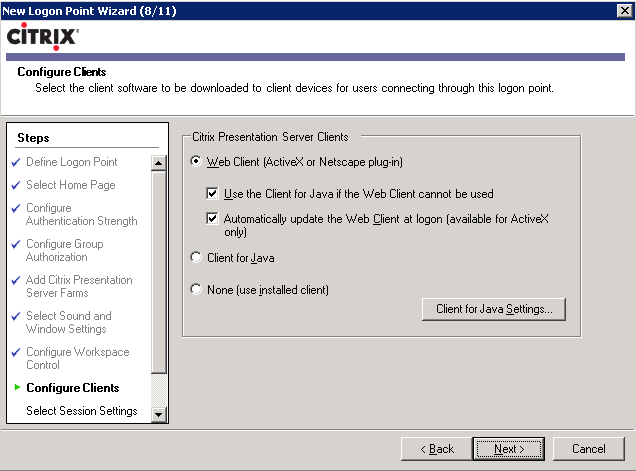Select Sound and Window Settings step

click(69, 322)
